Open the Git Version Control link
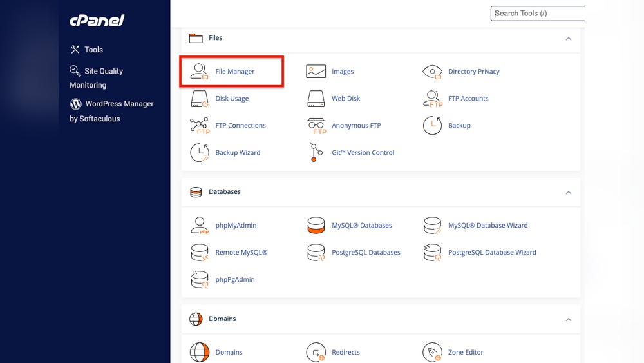This screenshot has width=644, height=363. [x=363, y=153]
